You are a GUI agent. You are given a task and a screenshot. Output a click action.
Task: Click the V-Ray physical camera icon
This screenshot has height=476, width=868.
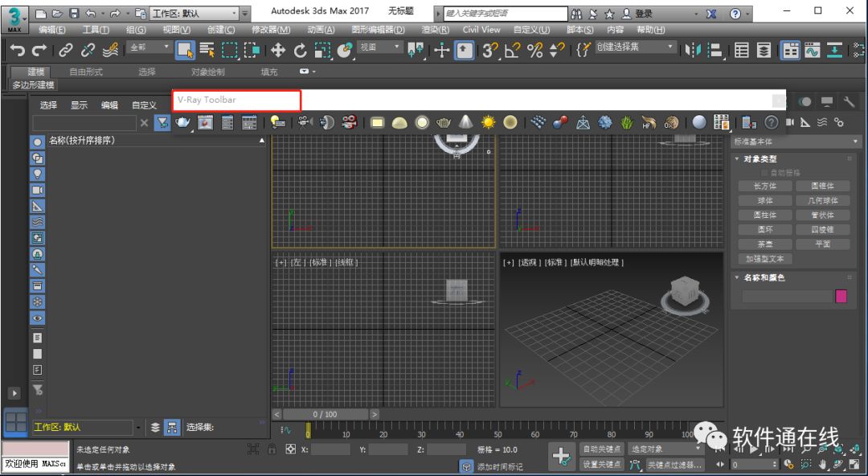(x=304, y=122)
